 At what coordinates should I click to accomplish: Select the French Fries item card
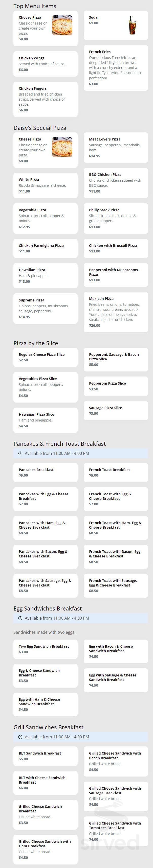pos(116,68)
